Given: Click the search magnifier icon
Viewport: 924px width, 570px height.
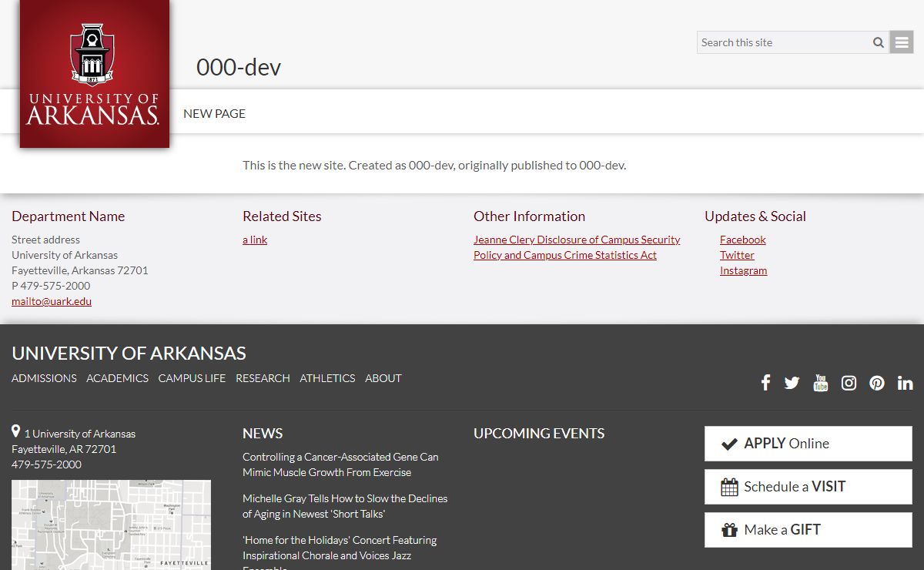Looking at the screenshot, I should coord(878,42).
